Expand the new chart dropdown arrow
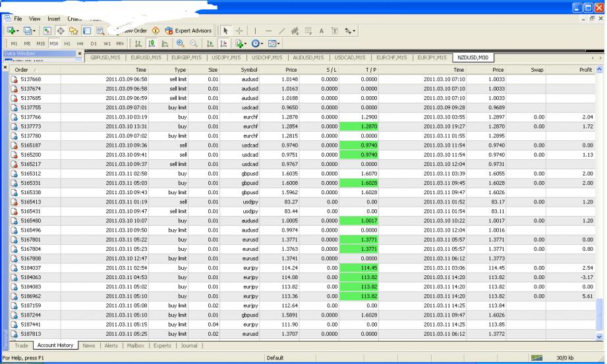This screenshot has height=364, width=607. point(19,30)
